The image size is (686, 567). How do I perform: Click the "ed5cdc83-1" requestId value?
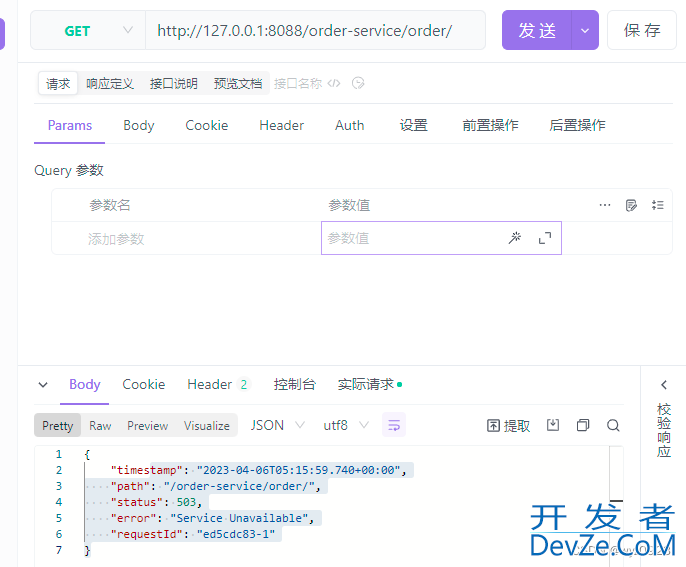[x=236, y=534]
